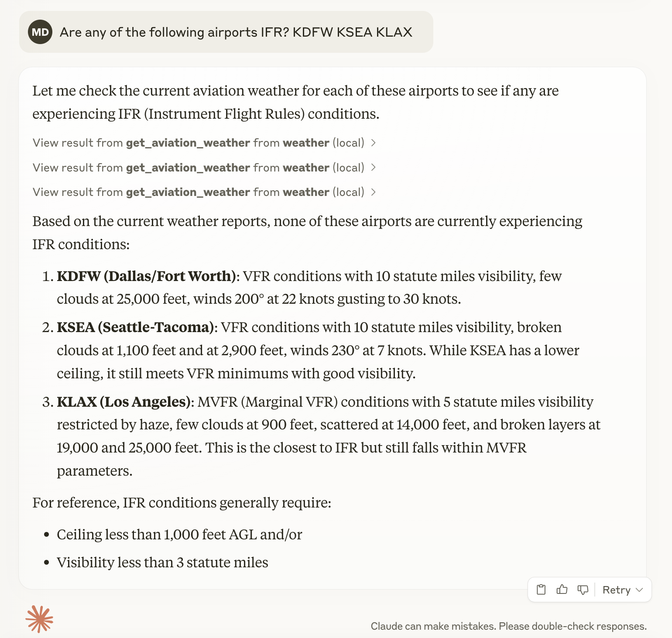Click the user question about IFR airports
672x638 pixels.
[x=236, y=32]
